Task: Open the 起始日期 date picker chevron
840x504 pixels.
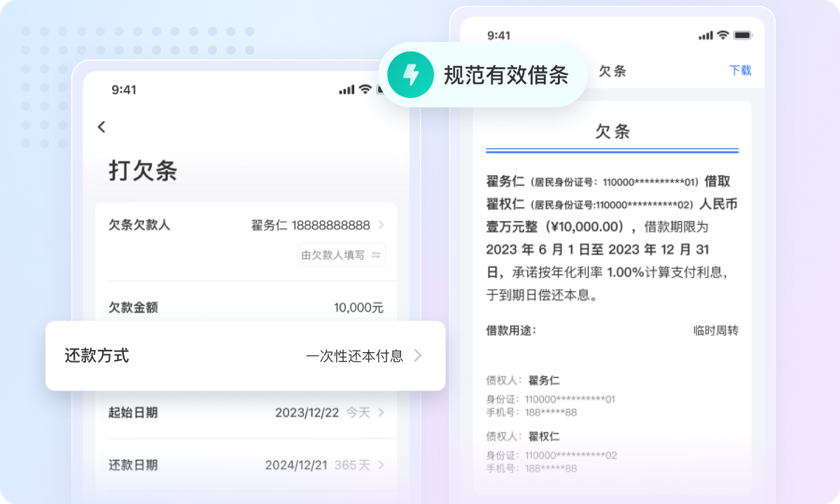Action: (381, 413)
